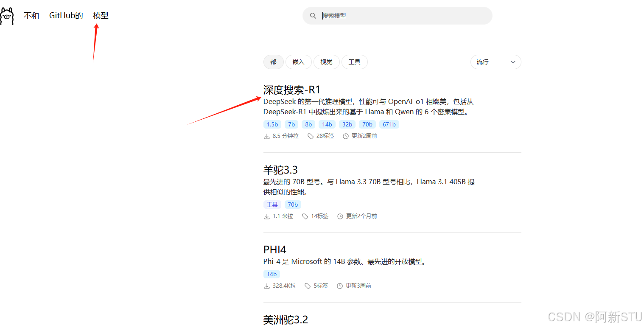Select the 嵌入 filter tab
Screen dimensions: 644x328
(x=299, y=62)
